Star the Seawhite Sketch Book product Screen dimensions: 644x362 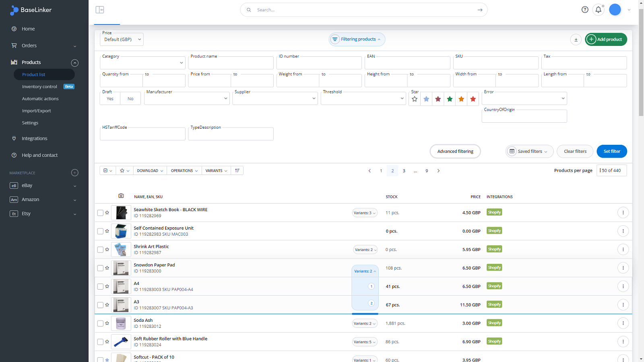(x=107, y=213)
